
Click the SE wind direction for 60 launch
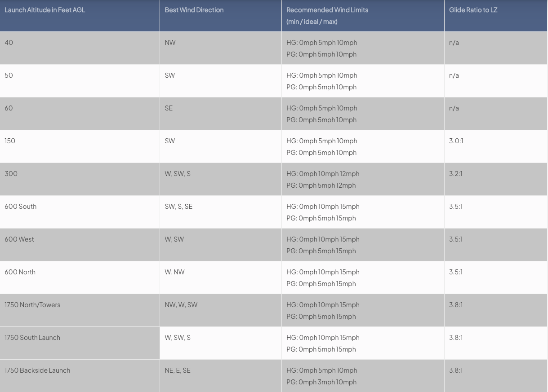(x=221, y=114)
